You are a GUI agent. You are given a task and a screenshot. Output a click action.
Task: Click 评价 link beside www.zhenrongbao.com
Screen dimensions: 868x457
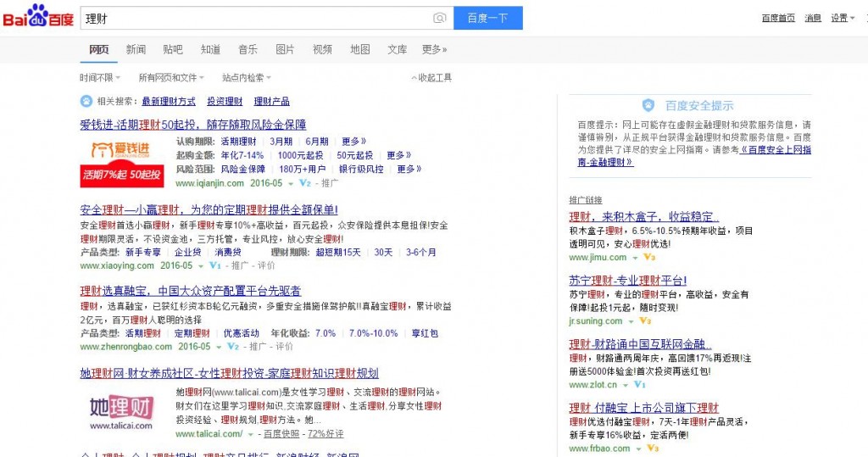[x=284, y=346]
